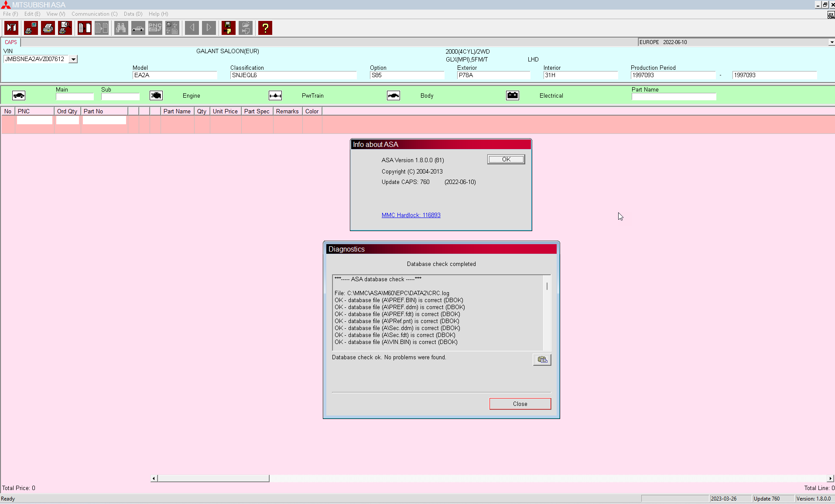Click the VIN field JMBSNEA2AVZ007612

[36, 59]
